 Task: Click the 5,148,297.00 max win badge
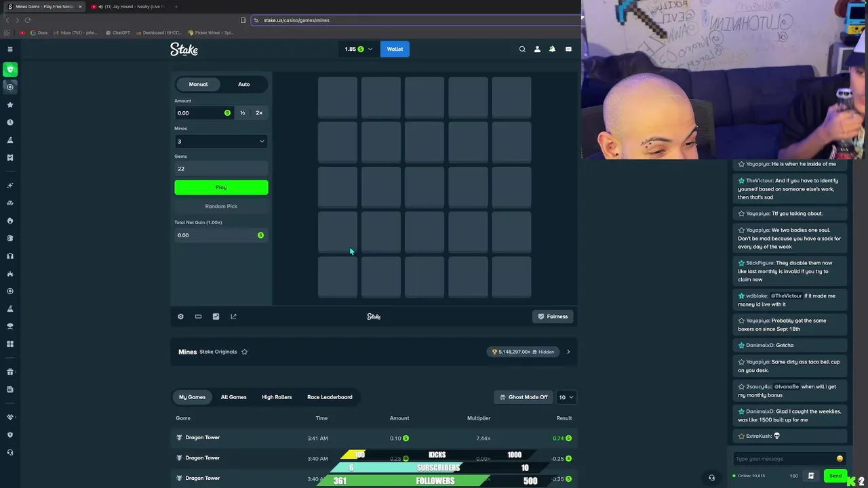point(523,352)
